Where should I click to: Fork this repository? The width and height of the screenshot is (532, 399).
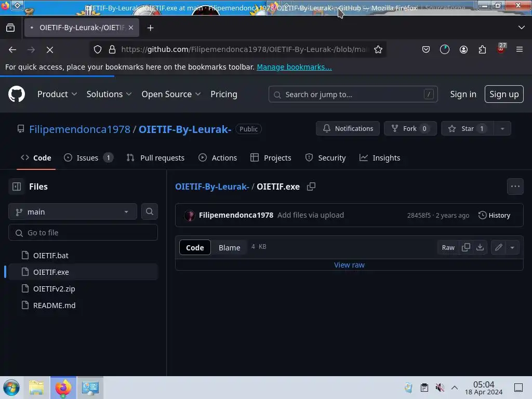410,129
